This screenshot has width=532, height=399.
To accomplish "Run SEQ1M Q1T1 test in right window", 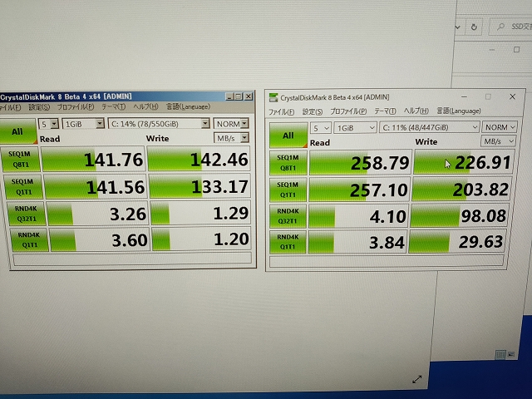I will 288,190.
